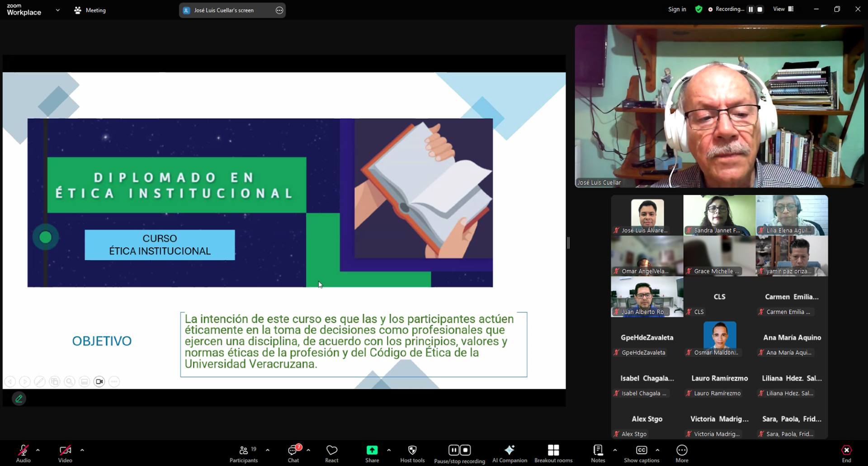Click the Sign in link
This screenshot has width=868, height=466.
click(x=676, y=9)
